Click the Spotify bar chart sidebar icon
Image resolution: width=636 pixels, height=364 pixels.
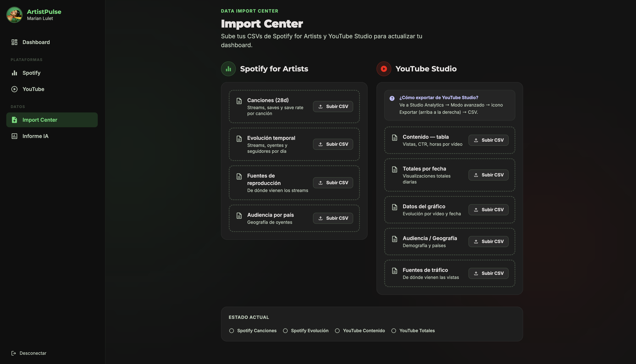(x=14, y=73)
